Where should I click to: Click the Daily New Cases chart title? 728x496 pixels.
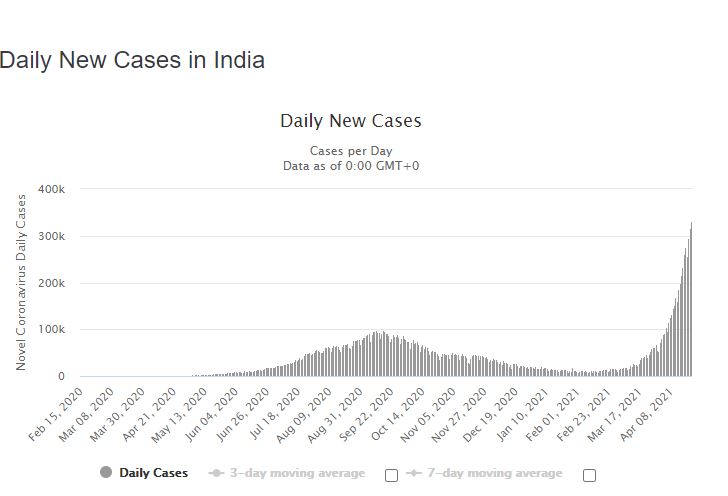tap(350, 121)
